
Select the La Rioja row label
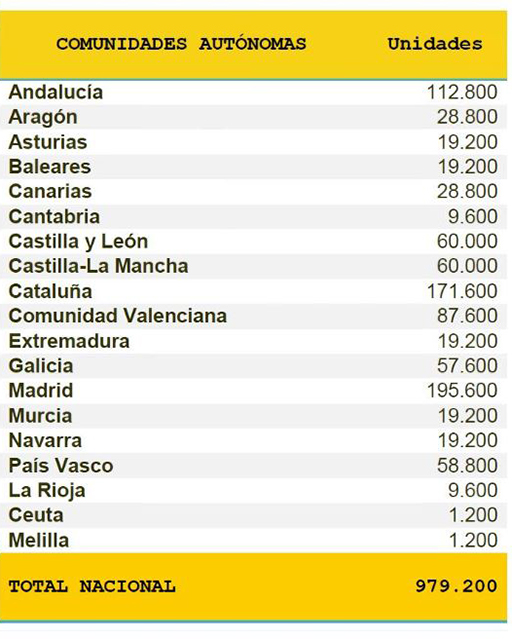47,491
